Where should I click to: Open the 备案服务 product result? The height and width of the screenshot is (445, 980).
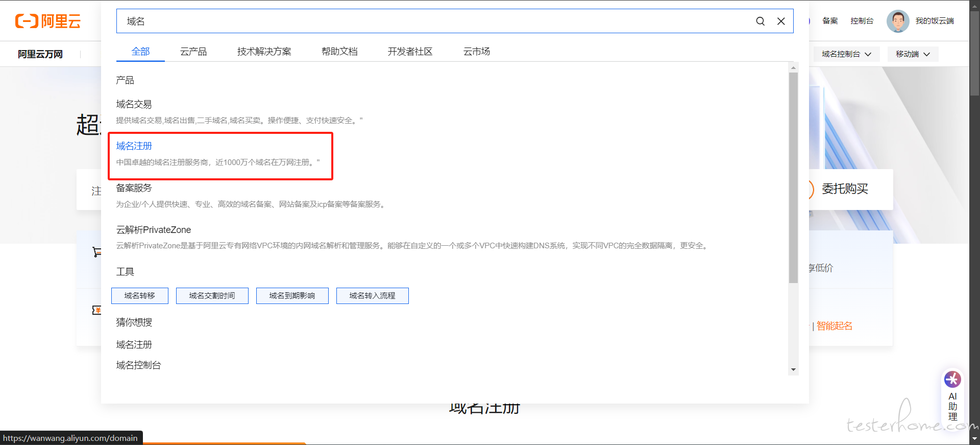(x=134, y=188)
